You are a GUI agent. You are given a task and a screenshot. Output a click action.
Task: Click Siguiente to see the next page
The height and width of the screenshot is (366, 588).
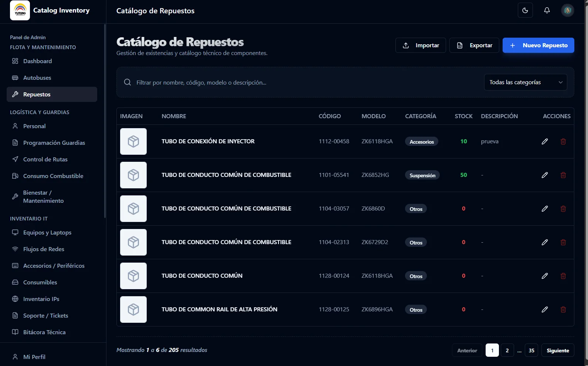click(x=558, y=350)
